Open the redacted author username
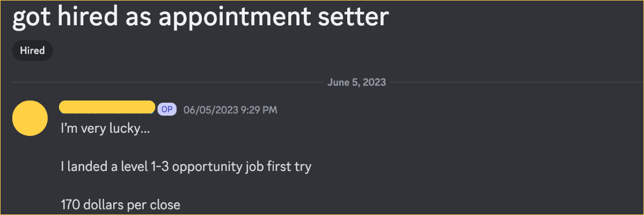The height and width of the screenshot is (215, 644). coord(107,107)
